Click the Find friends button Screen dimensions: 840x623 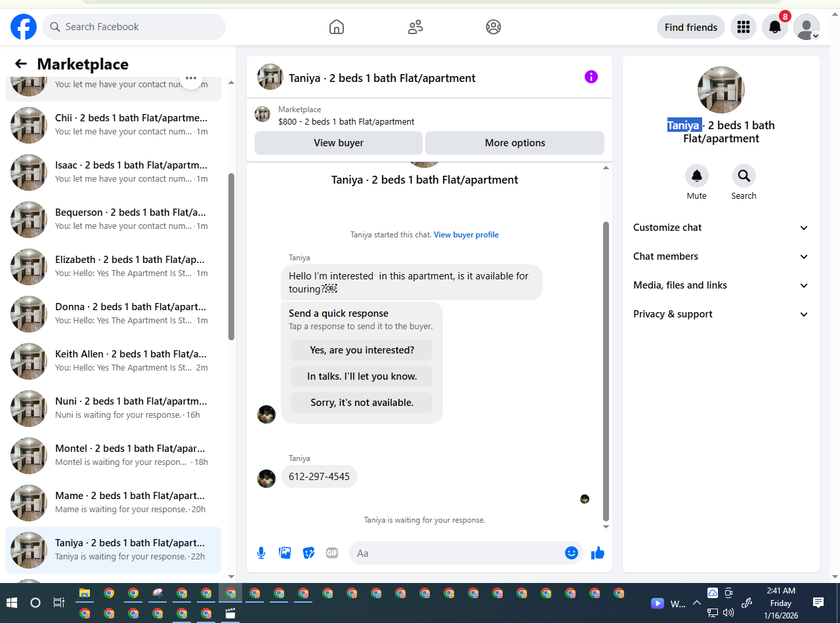point(691,27)
